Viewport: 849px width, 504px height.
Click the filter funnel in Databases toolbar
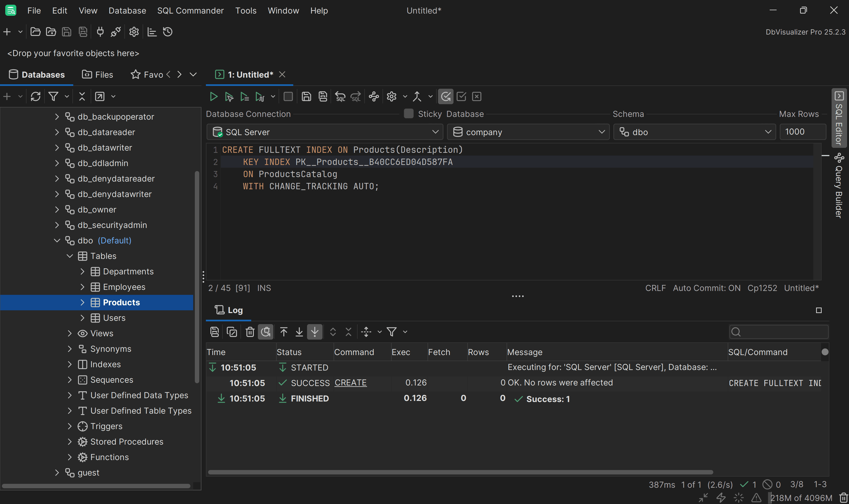click(x=53, y=97)
